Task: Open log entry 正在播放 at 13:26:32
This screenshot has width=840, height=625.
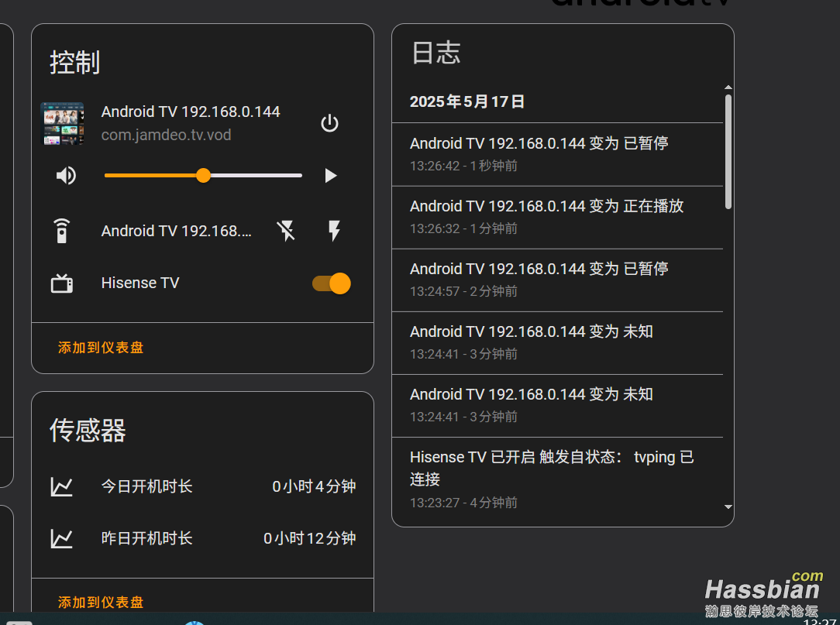Action: point(557,218)
